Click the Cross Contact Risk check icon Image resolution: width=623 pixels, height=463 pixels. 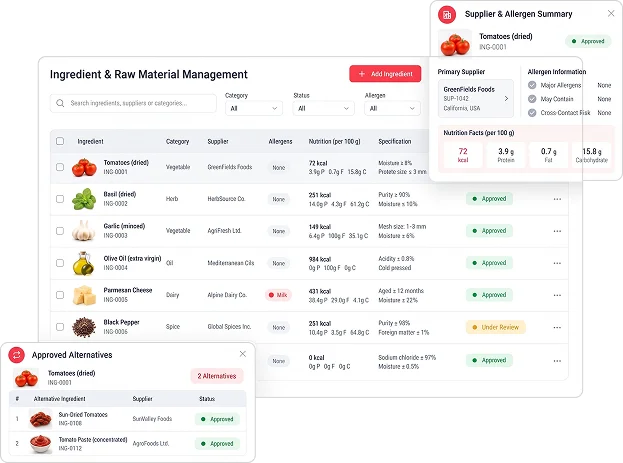pyautogui.click(x=532, y=113)
